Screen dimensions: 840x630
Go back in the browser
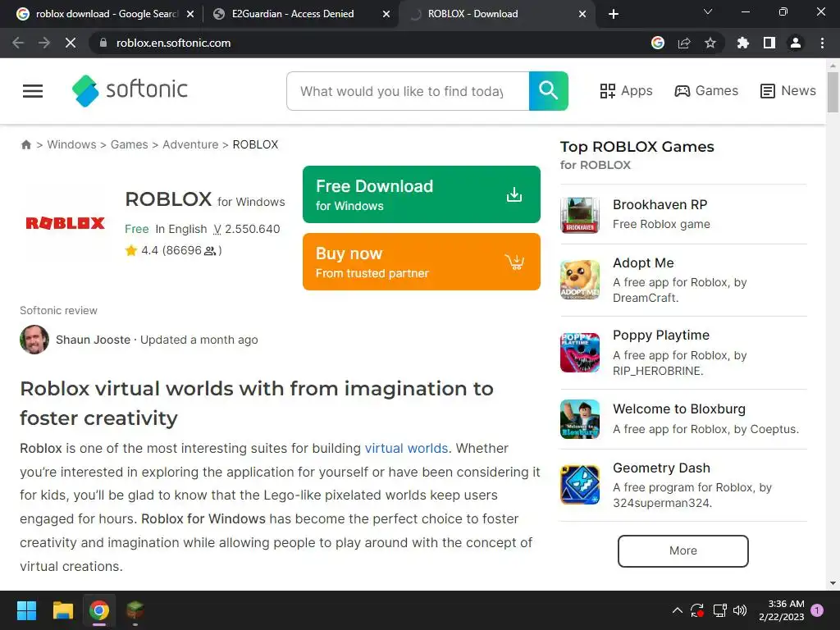18,43
